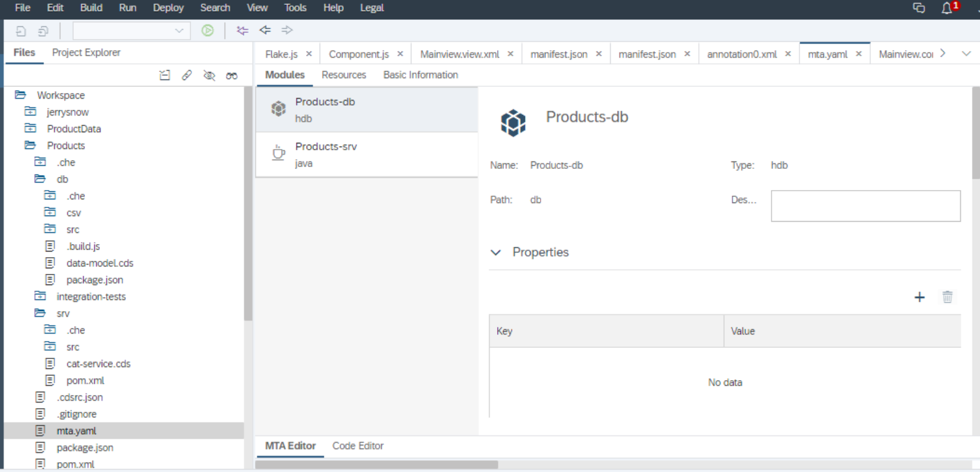The height and width of the screenshot is (472, 980).
Task: Switch to the Code Editor view
Action: coord(357,446)
